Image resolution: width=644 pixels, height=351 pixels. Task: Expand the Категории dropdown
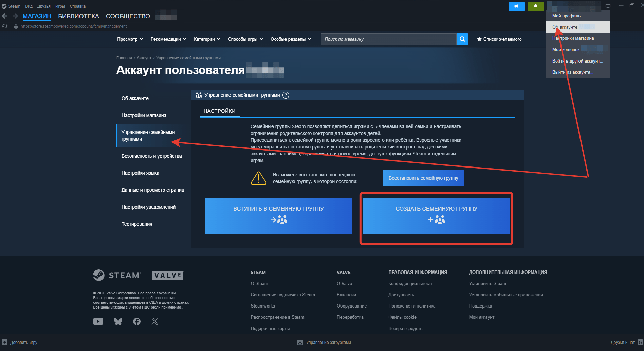point(207,39)
